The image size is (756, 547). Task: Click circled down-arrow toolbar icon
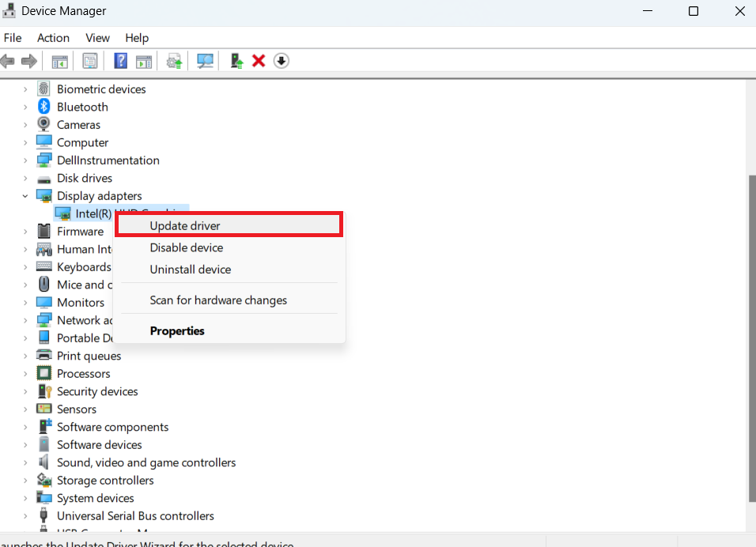coord(281,61)
